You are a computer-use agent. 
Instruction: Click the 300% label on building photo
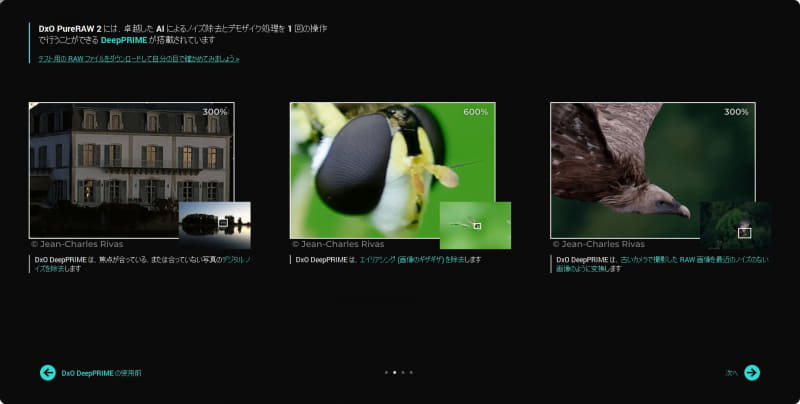click(x=215, y=112)
